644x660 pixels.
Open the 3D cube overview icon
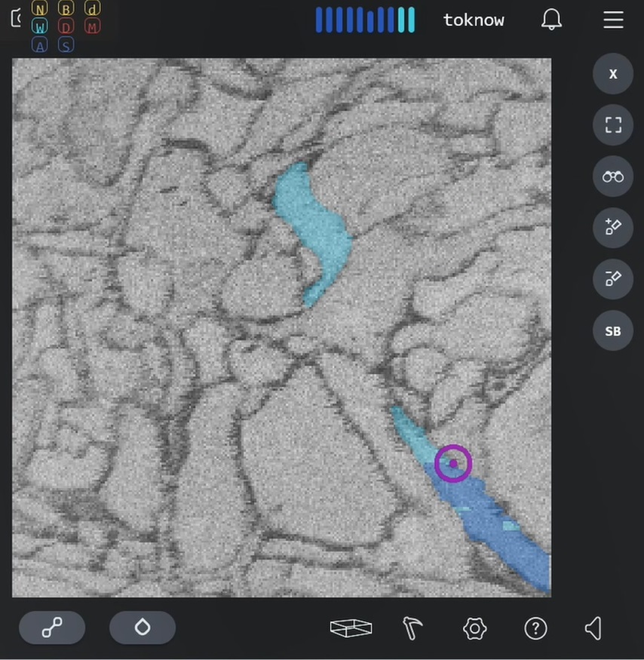point(351,628)
